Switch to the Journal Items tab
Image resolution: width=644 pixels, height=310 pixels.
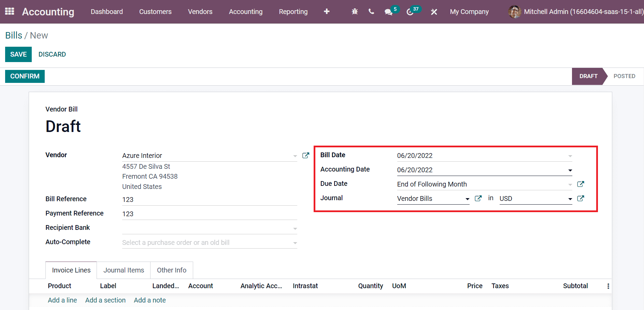[x=124, y=270]
